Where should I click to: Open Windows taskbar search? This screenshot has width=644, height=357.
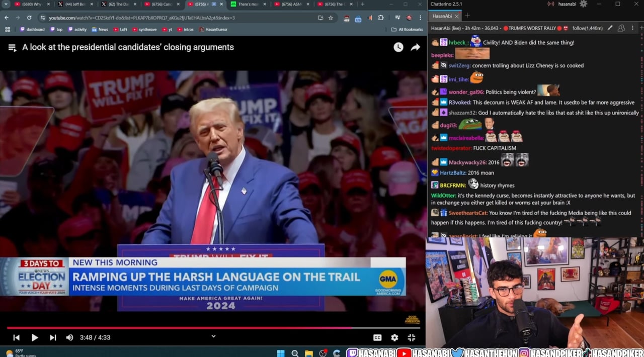pyautogui.click(x=295, y=353)
